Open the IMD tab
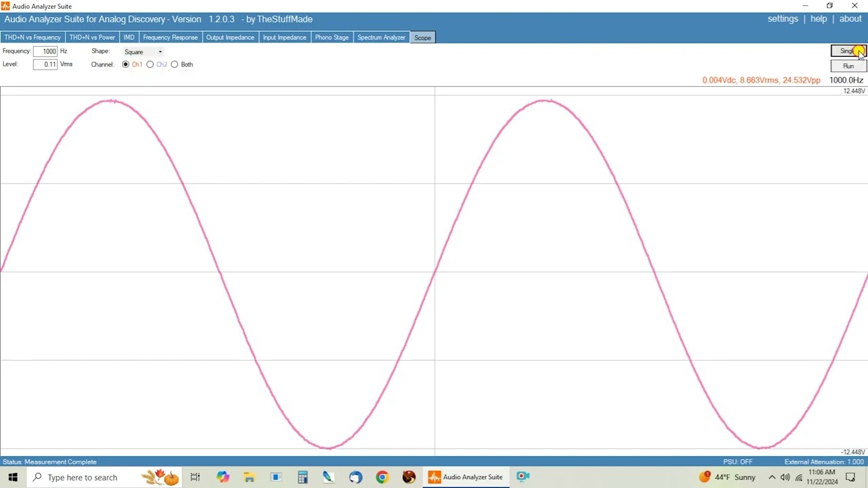 click(x=129, y=37)
